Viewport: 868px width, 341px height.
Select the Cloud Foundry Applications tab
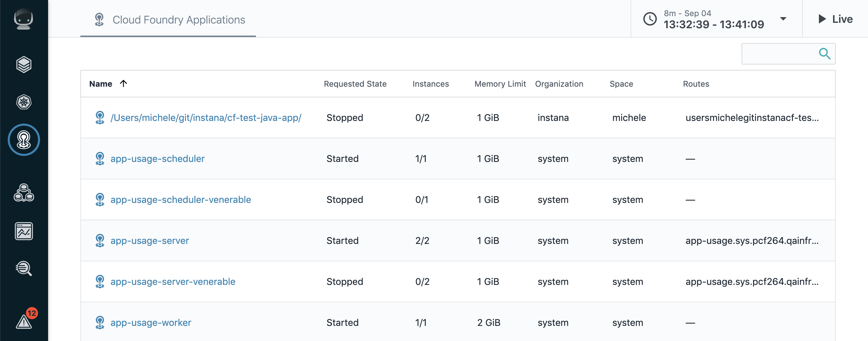pos(168,19)
